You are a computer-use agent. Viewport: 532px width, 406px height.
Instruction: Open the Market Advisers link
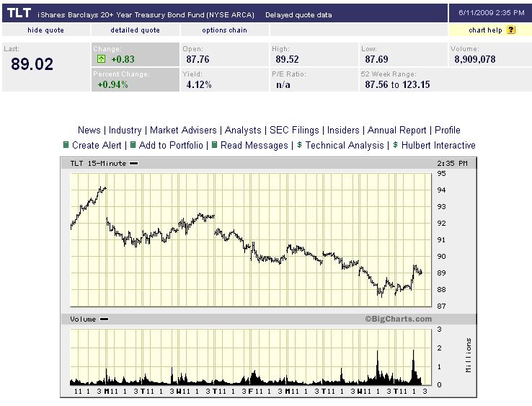183,130
